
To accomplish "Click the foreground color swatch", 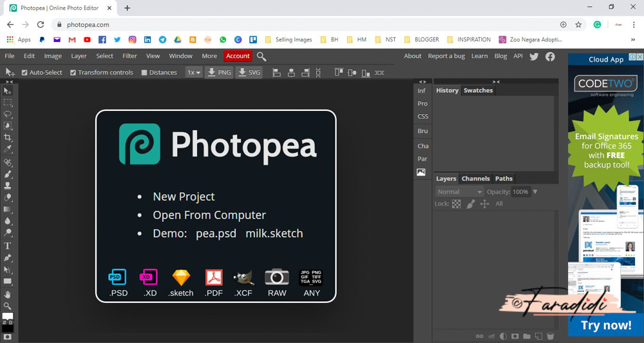I will tap(7, 316).
